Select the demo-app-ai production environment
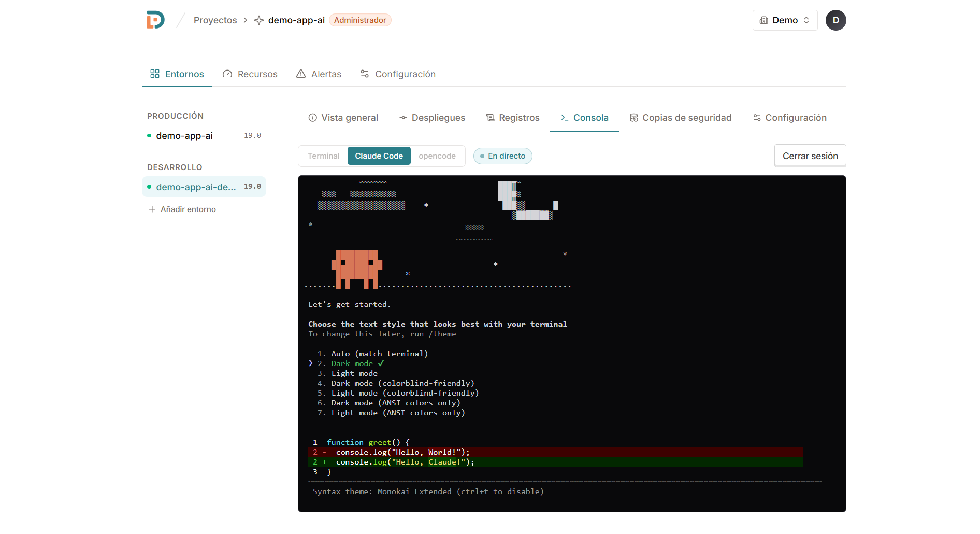The image size is (980, 534). pos(204,136)
